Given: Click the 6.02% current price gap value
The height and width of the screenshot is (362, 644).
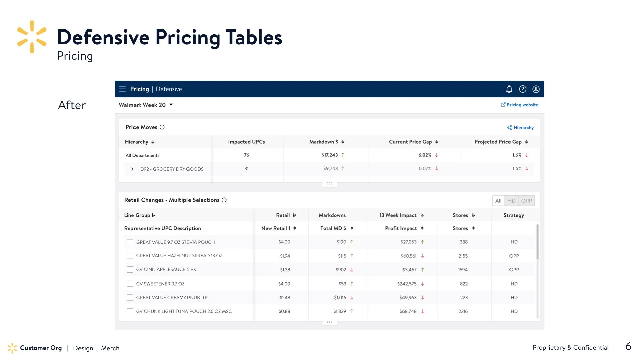Looking at the screenshot, I should [x=425, y=155].
